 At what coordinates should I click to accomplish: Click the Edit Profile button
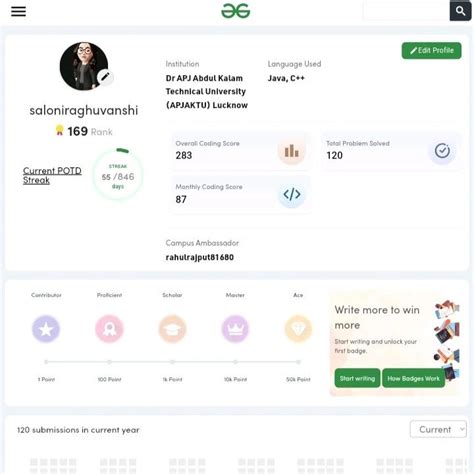(431, 51)
